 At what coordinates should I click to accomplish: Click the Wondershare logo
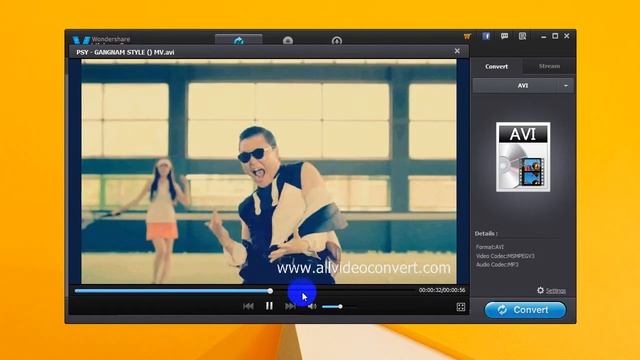(x=101, y=40)
